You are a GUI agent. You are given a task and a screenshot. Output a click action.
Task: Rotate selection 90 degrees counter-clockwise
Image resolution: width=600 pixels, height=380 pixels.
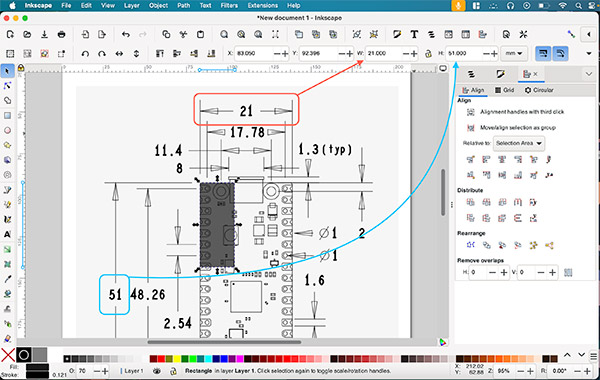coord(85,54)
